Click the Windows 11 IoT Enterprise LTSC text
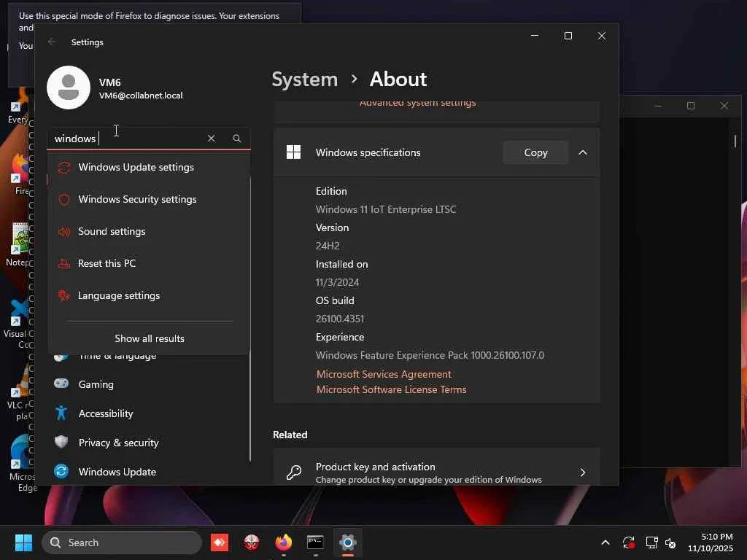Viewport: 747px width, 560px height. (x=386, y=209)
